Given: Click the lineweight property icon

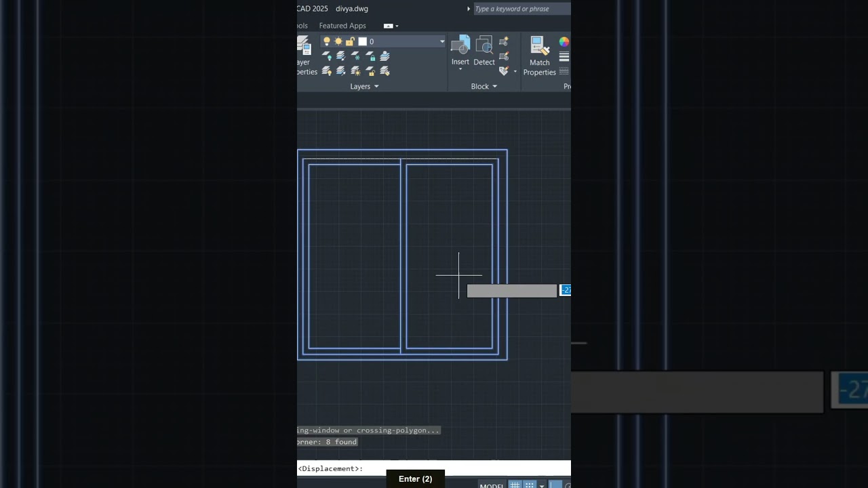Looking at the screenshot, I should 564,56.
